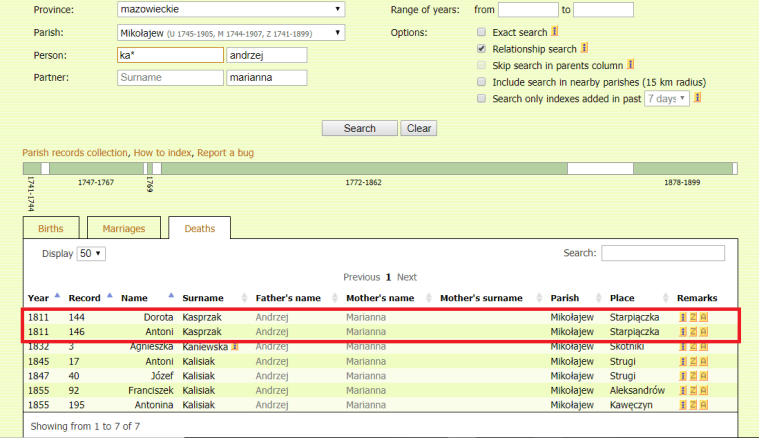This screenshot has height=438, width=759.
Task: Open the How to index link
Action: point(162,153)
